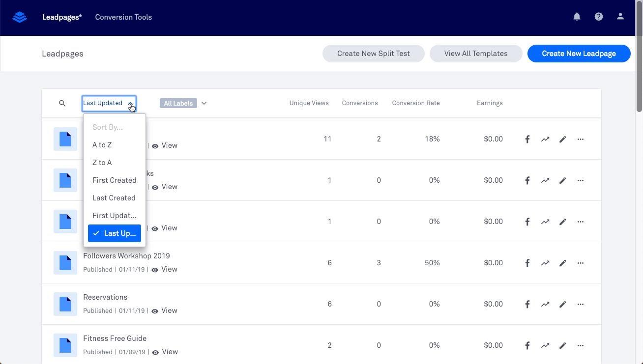This screenshot has height=364, width=643.
Task: Open the help question mark icon
Action: pos(598,17)
